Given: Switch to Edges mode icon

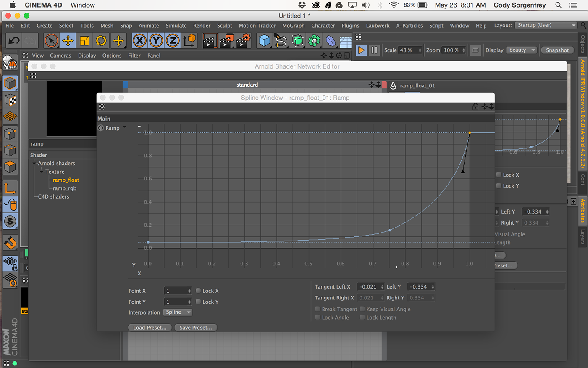Looking at the screenshot, I should [x=10, y=150].
